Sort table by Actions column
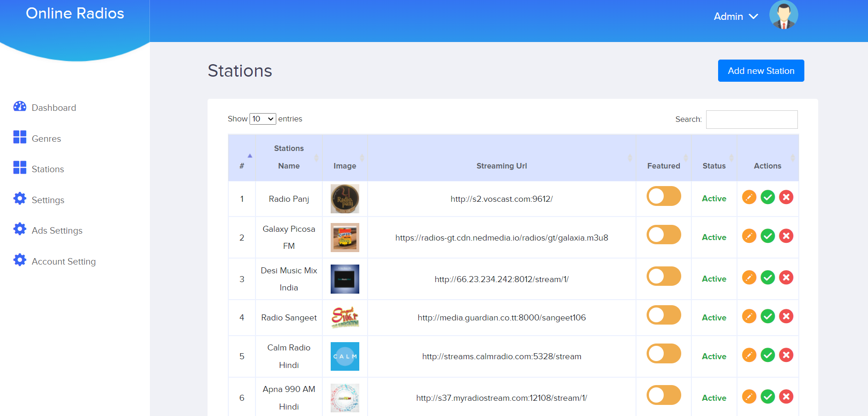This screenshot has height=416, width=868. pyautogui.click(x=767, y=158)
